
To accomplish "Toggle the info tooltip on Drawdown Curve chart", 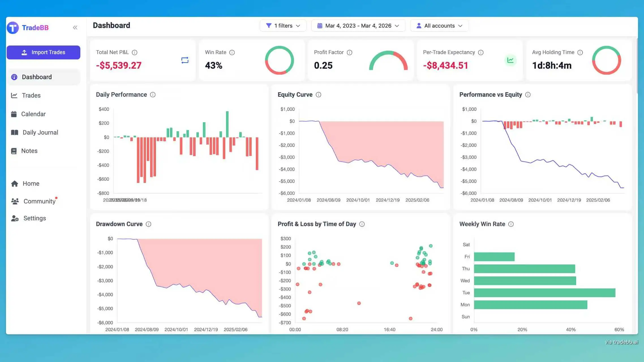I will click(x=149, y=224).
